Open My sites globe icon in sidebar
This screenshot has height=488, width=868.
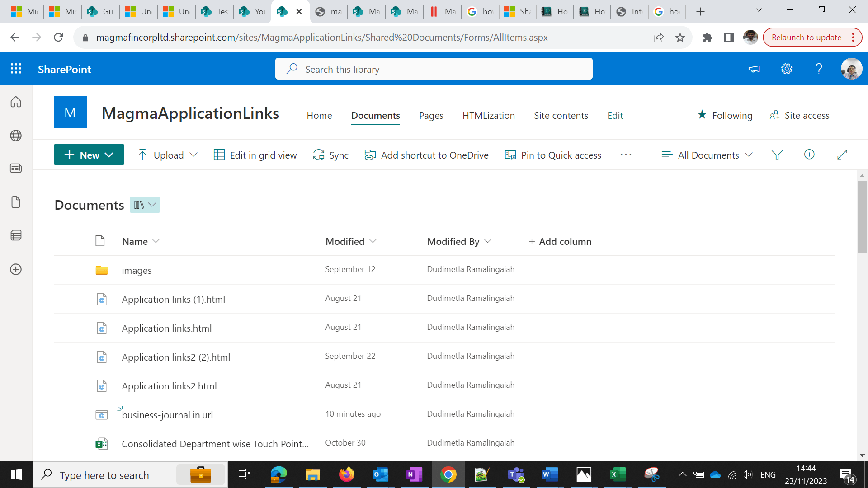point(16,136)
